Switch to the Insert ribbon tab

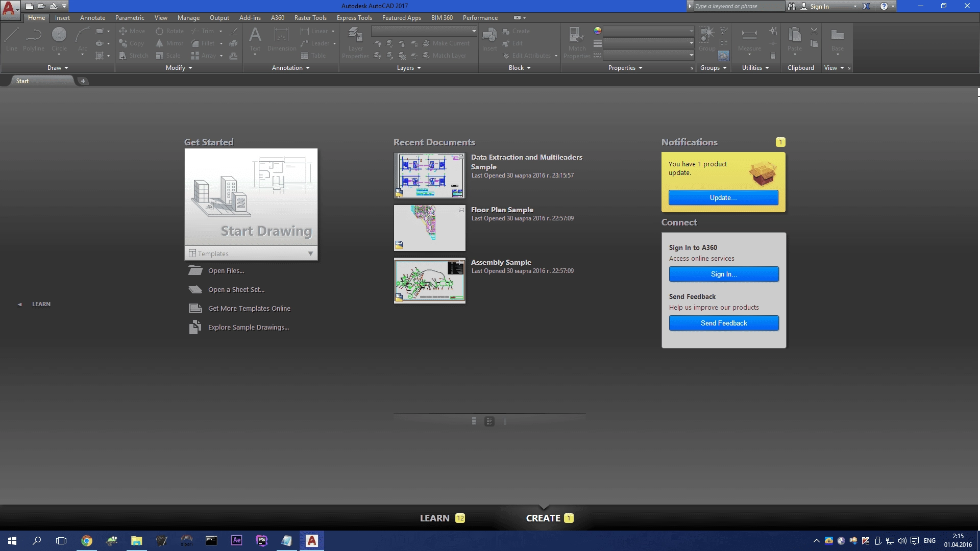pyautogui.click(x=62, y=18)
